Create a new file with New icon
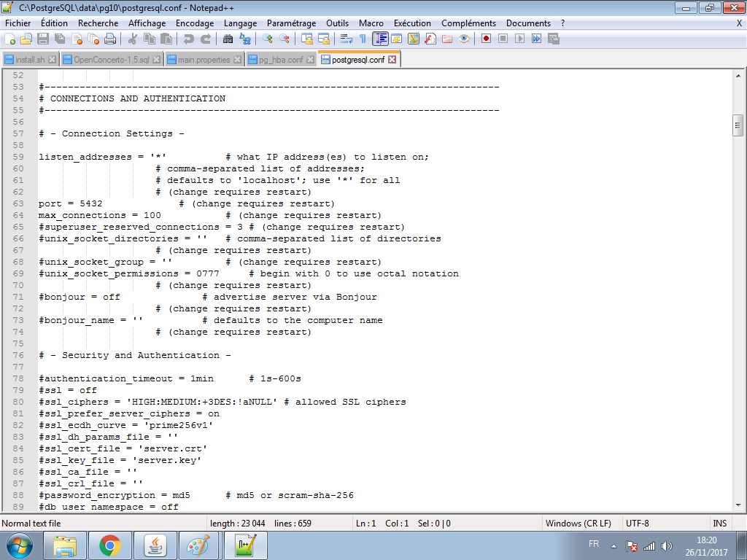The height and width of the screenshot is (560, 747). (x=9, y=39)
